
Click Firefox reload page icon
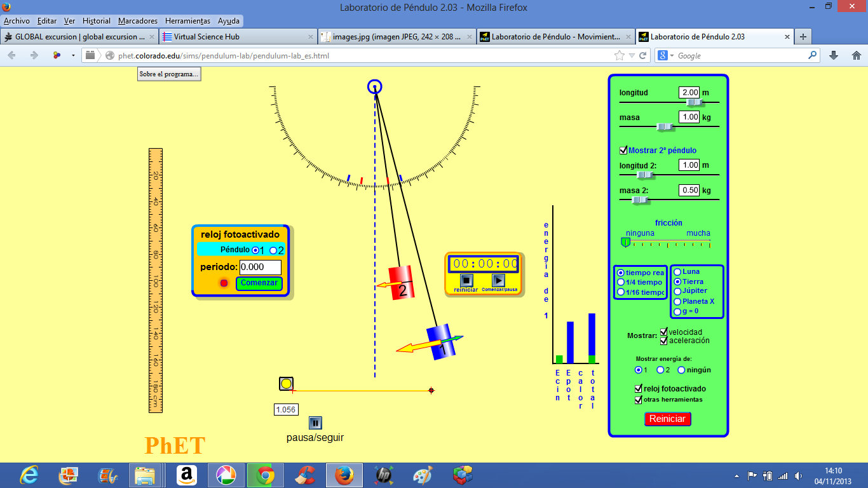[643, 56]
